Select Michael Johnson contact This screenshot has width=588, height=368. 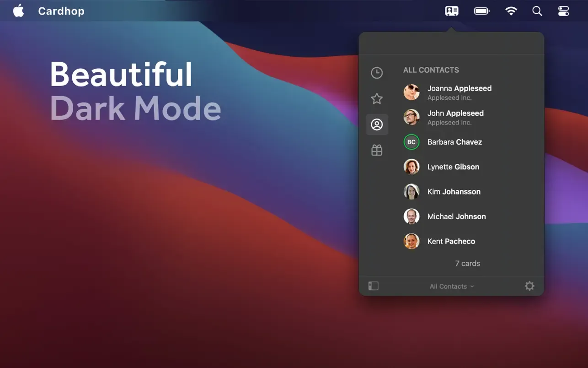(467, 216)
